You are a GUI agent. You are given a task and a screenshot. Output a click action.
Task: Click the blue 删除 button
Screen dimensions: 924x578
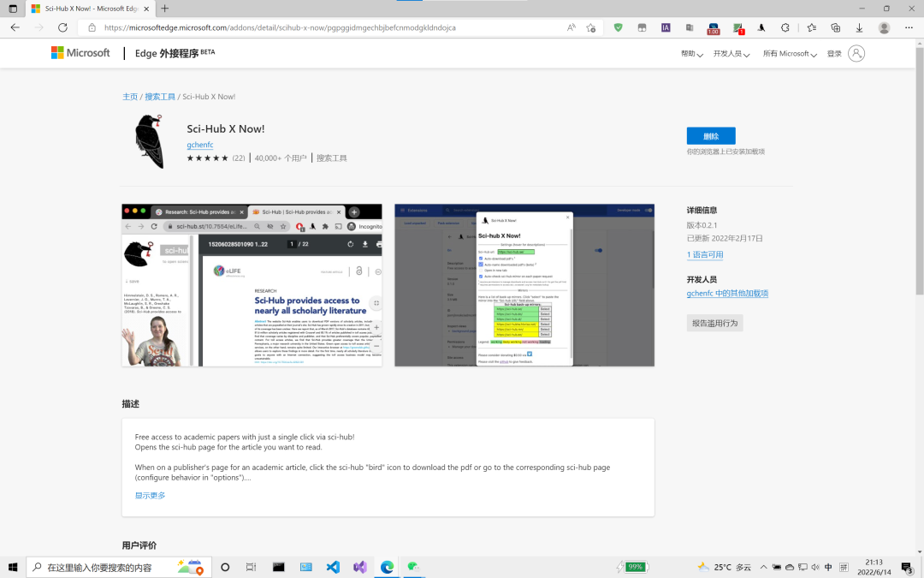711,135
